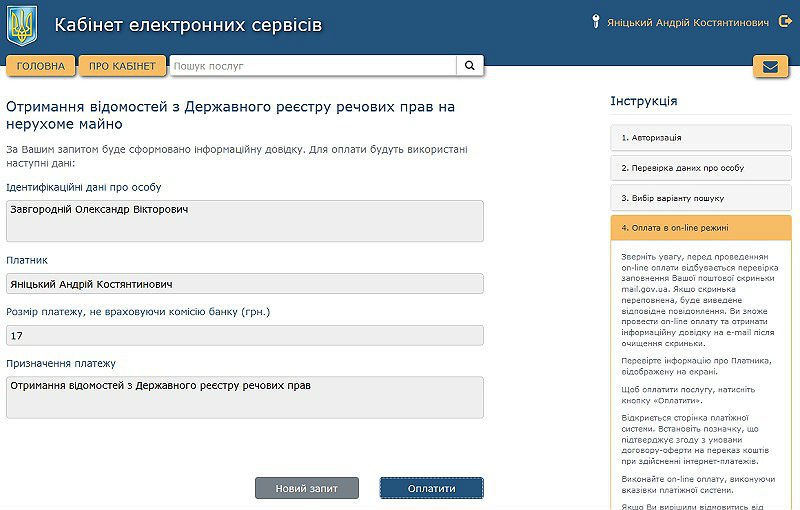This screenshot has width=800, height=510.
Task: Log out using the exit icon
Action: [784, 22]
